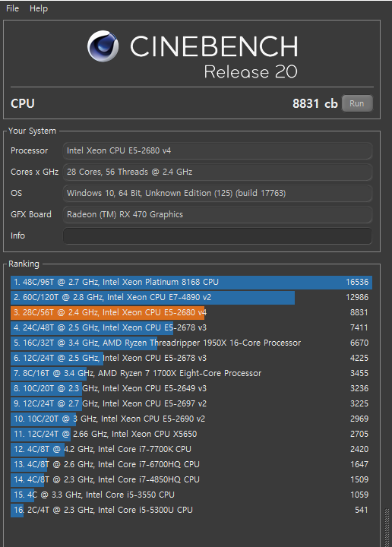Viewport: 392px width, 547px height.
Task: Select the Core i5-3550 ranking entry
Action: pos(191,495)
